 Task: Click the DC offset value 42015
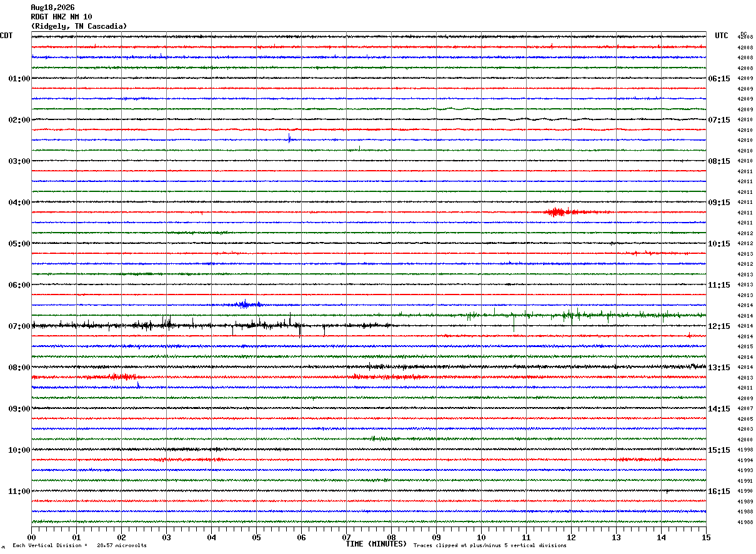[745, 346]
